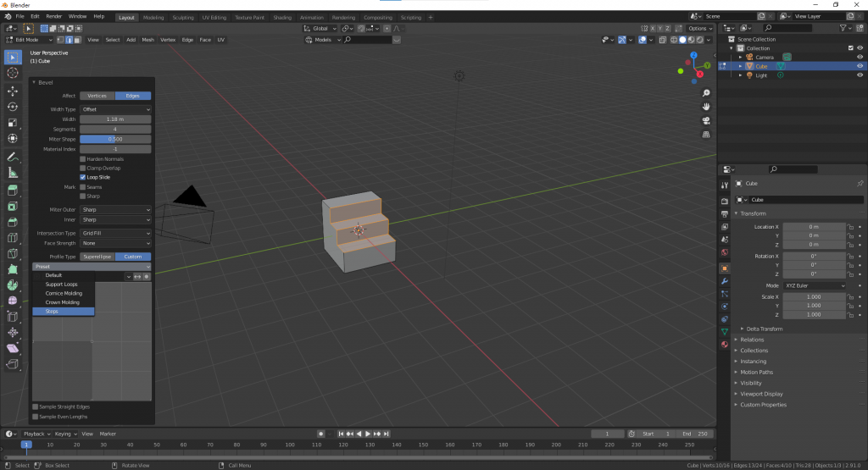Choose Steps preset from list
Screen dimensions: 868x470
63,312
